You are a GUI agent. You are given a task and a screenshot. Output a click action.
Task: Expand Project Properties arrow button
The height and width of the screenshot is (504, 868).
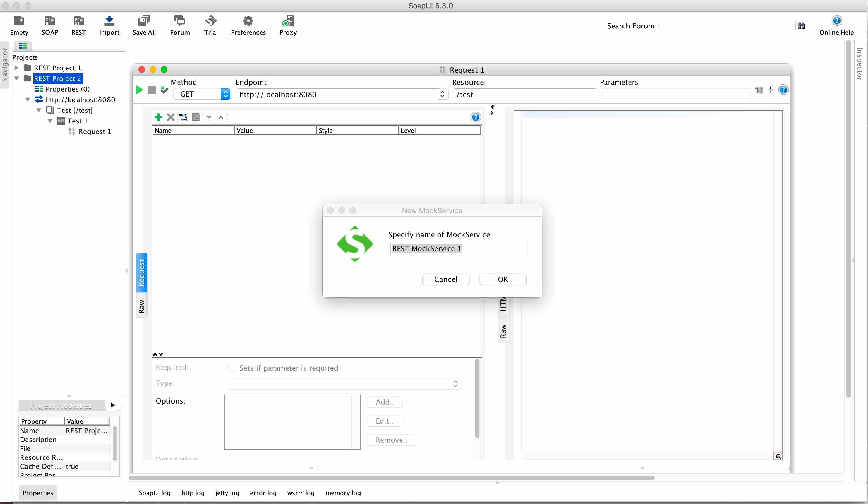tap(112, 405)
